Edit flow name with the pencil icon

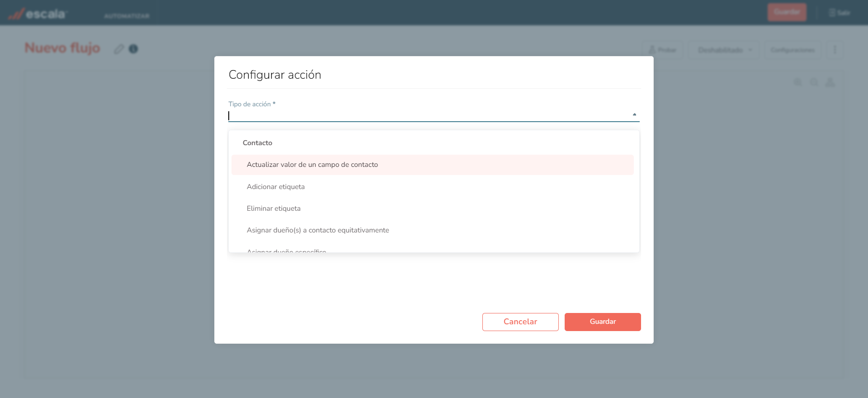[x=119, y=49]
